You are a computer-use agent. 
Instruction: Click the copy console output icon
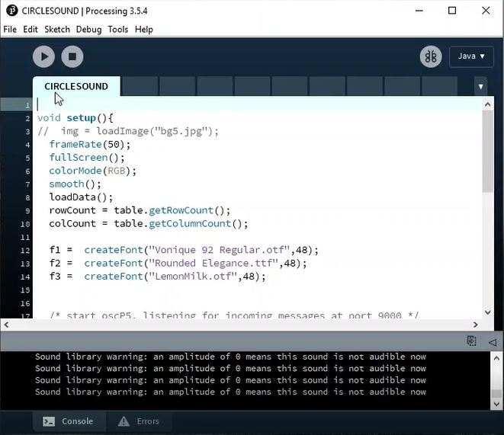(472, 342)
